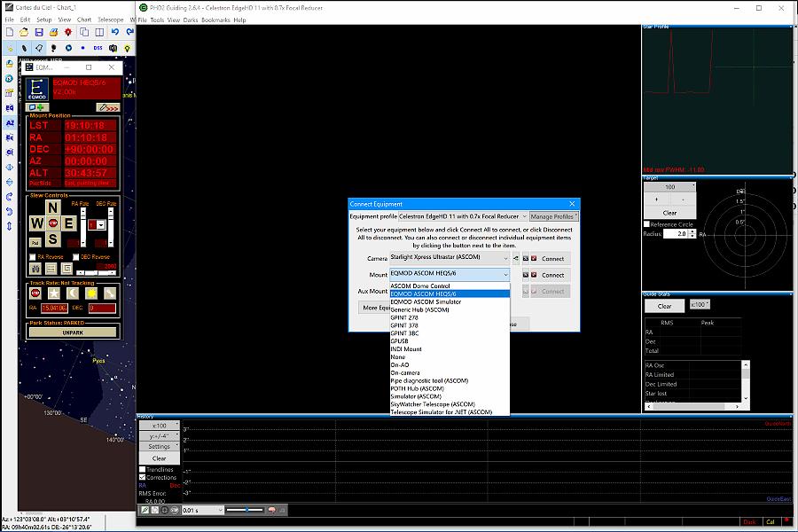Click the undo arrow in Cartes du Ciel toolbar
Screen dimensions: 798x532
click(x=115, y=32)
